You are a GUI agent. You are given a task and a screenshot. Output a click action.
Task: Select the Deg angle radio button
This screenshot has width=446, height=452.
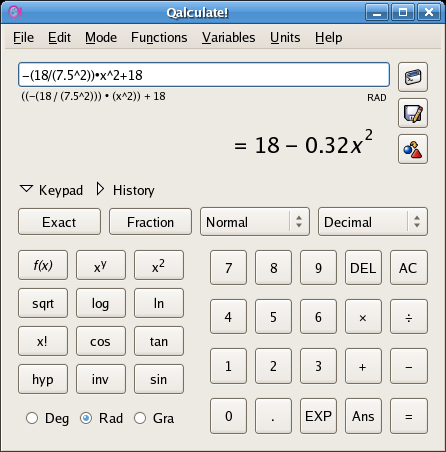click(32, 418)
